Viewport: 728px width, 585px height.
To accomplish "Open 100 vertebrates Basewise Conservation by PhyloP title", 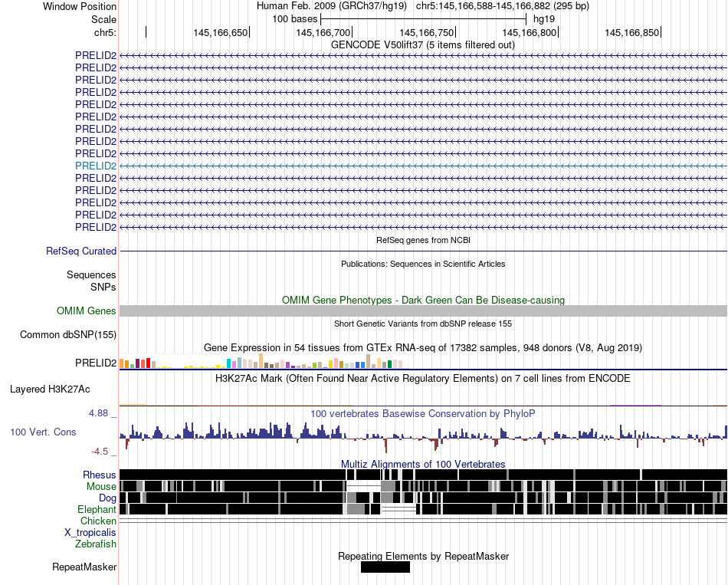I will click(x=423, y=413).
